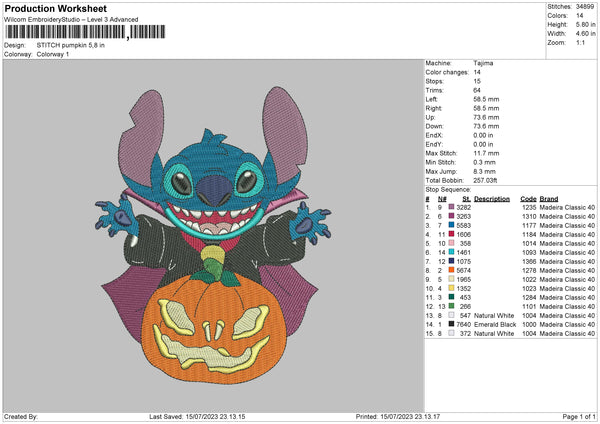The image size is (600, 424).
Task: Select 'Madeira Classic 40' brand in the 5583 row
Action: (567, 225)
